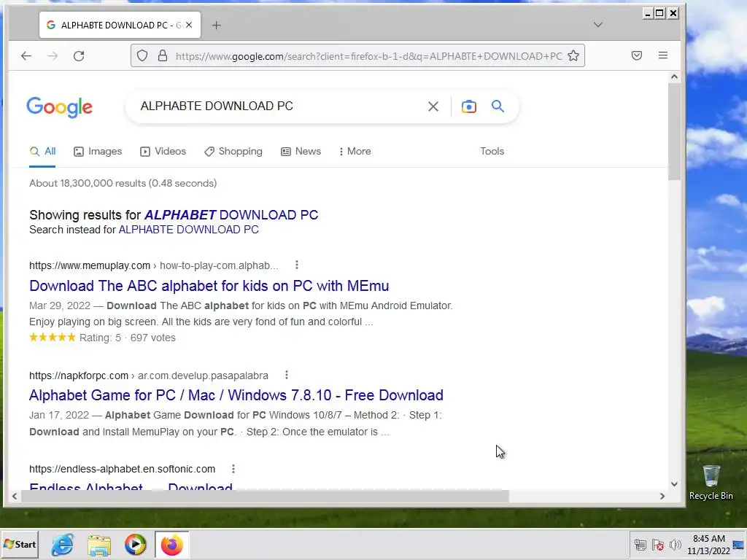747x560 pixels.
Task: Click in the Google search input field
Action: (279, 106)
